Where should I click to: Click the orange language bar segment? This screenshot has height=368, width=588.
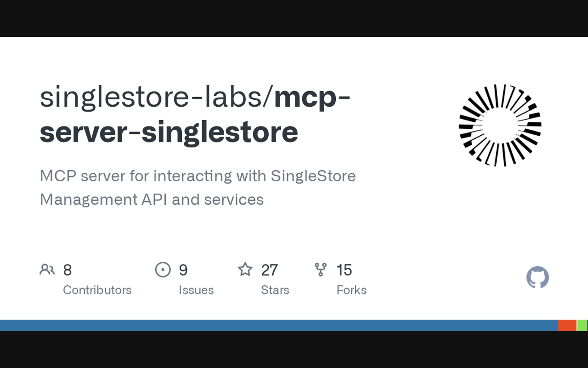click(x=567, y=325)
